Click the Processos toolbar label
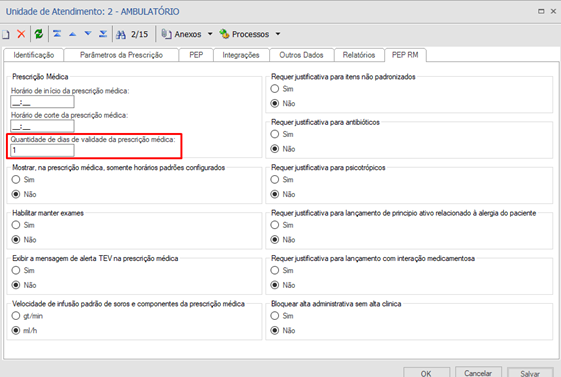Viewport: 561px width, 377px height. (250, 34)
